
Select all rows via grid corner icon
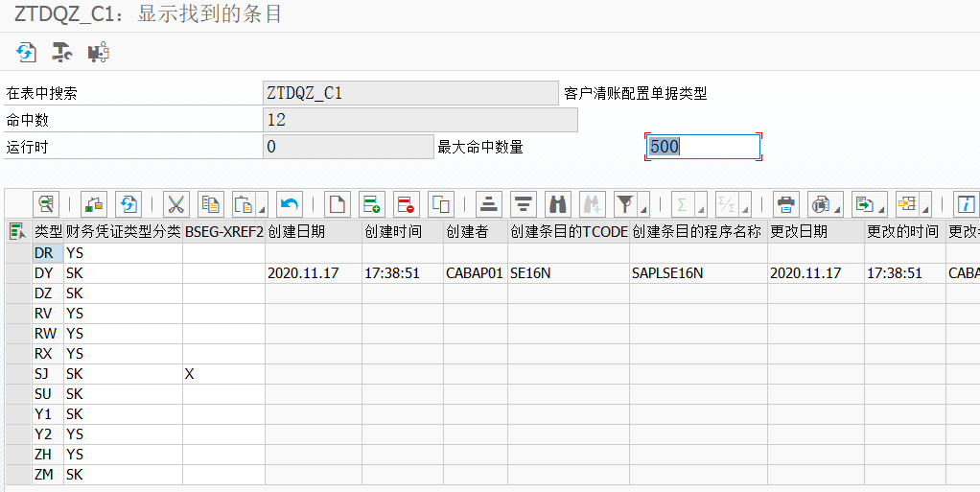[x=17, y=232]
